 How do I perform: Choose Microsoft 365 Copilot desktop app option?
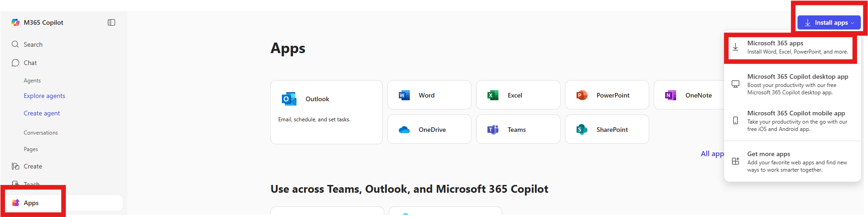(x=793, y=84)
